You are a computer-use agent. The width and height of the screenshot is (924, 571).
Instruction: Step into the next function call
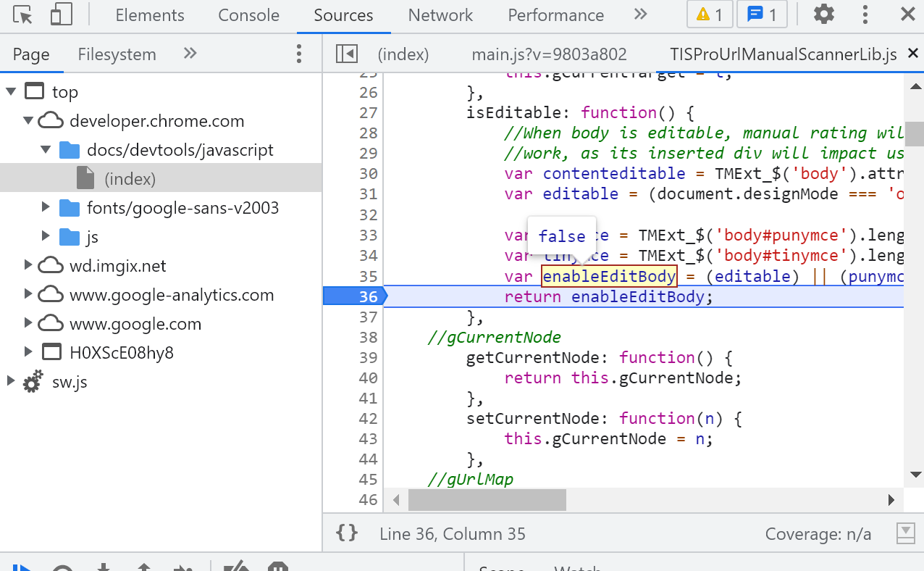[104, 568]
